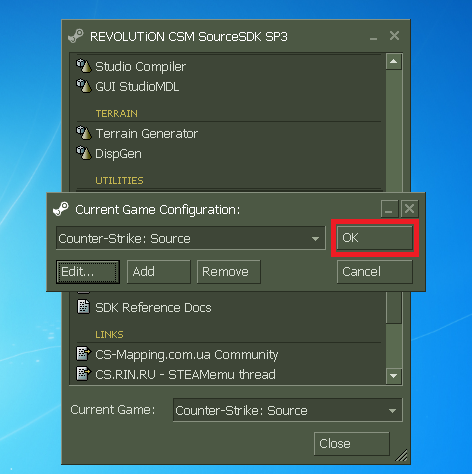472x474 pixels.
Task: Click the Cancel button in configuration dialog
Action: pos(375,272)
